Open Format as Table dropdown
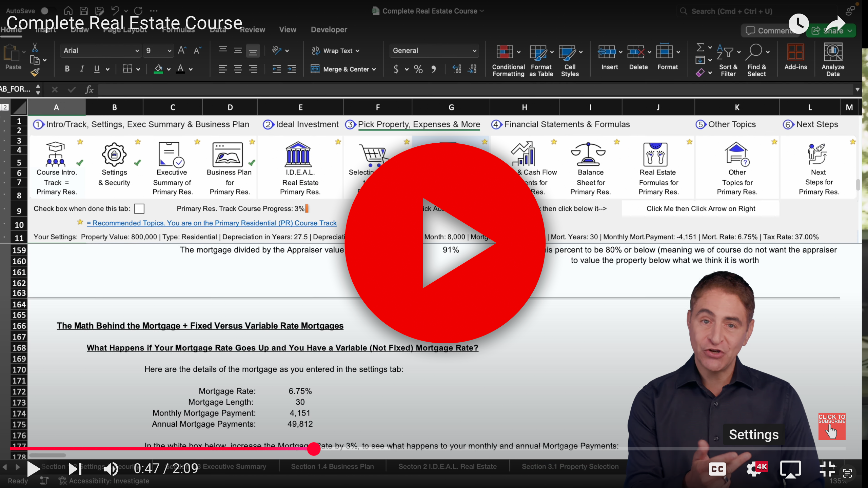 541,60
